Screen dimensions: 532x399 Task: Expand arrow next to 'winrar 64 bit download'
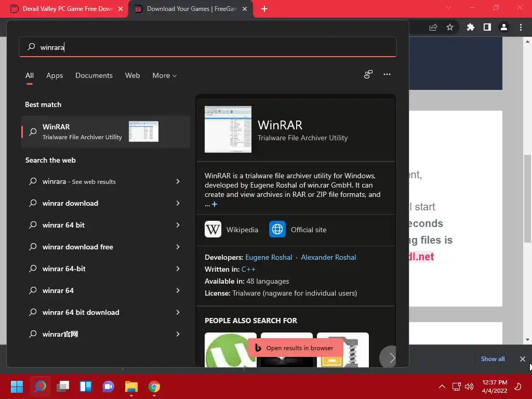pyautogui.click(x=178, y=312)
